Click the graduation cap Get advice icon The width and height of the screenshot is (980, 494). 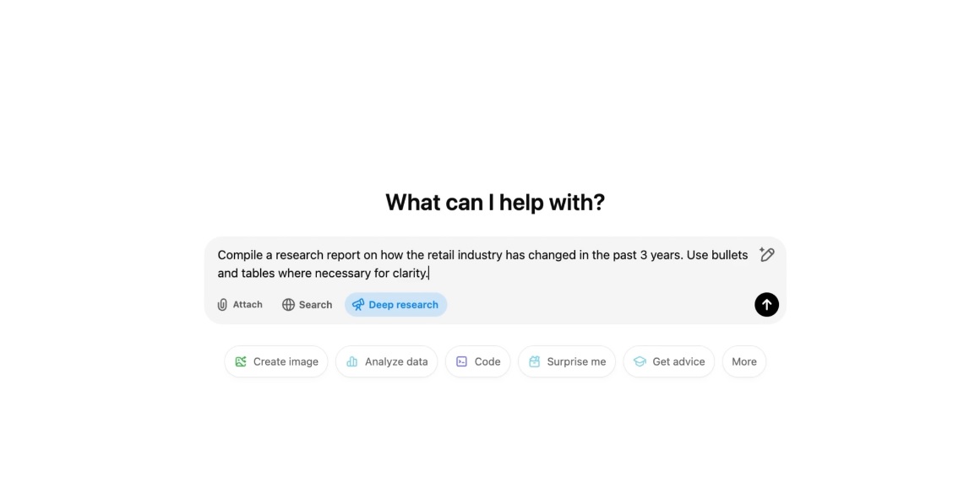point(640,361)
